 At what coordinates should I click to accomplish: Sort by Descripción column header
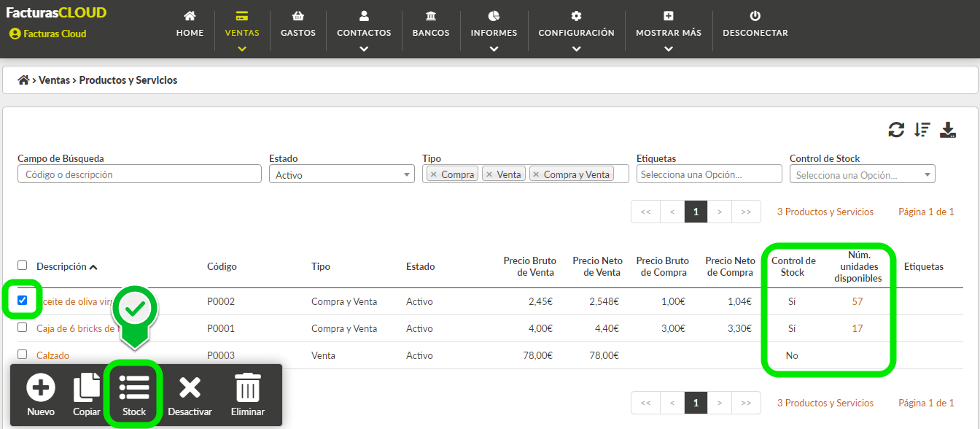tap(66, 266)
